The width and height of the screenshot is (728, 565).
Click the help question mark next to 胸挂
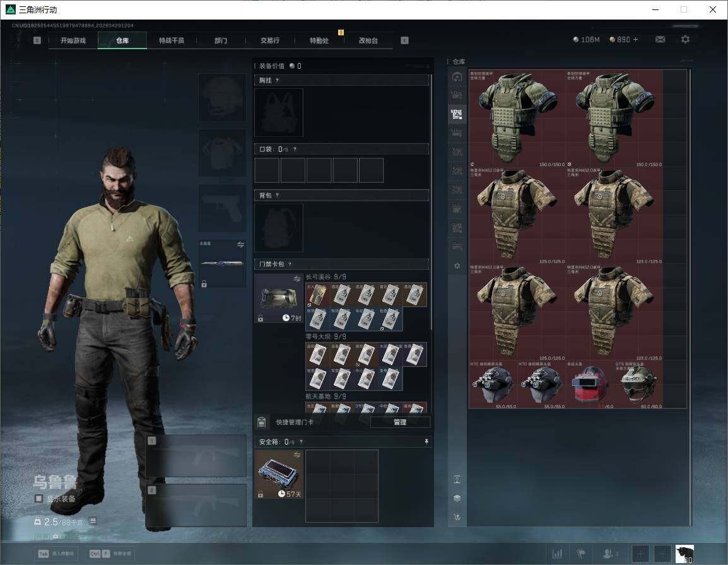coord(277,80)
